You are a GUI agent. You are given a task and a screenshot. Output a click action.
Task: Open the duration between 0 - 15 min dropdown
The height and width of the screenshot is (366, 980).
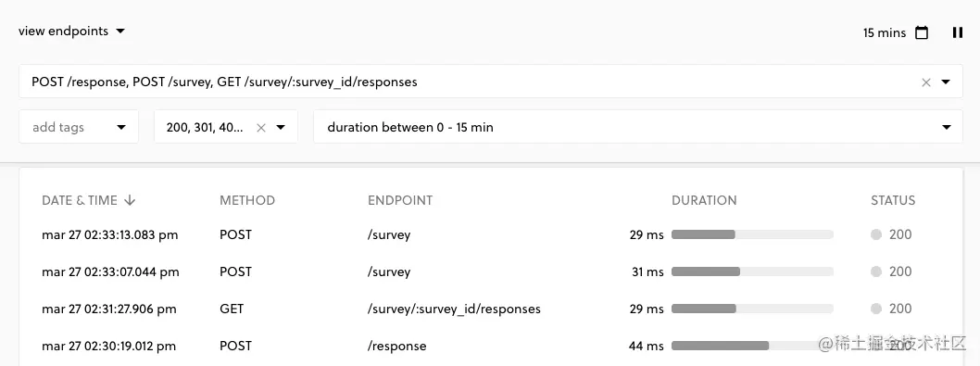pos(637,127)
